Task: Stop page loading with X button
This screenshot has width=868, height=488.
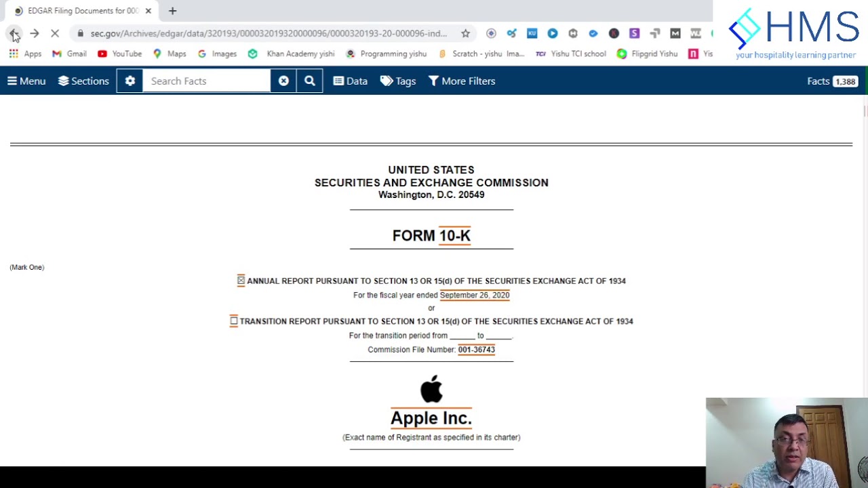Action: 55,33
